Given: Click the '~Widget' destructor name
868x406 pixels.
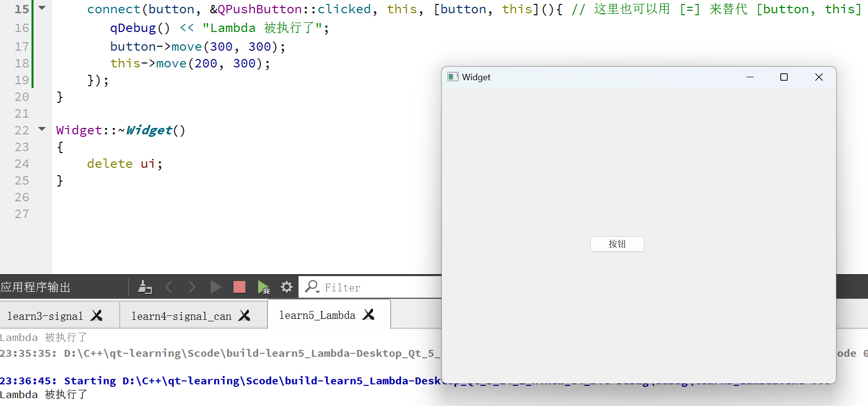Looking at the screenshot, I should click(145, 130).
